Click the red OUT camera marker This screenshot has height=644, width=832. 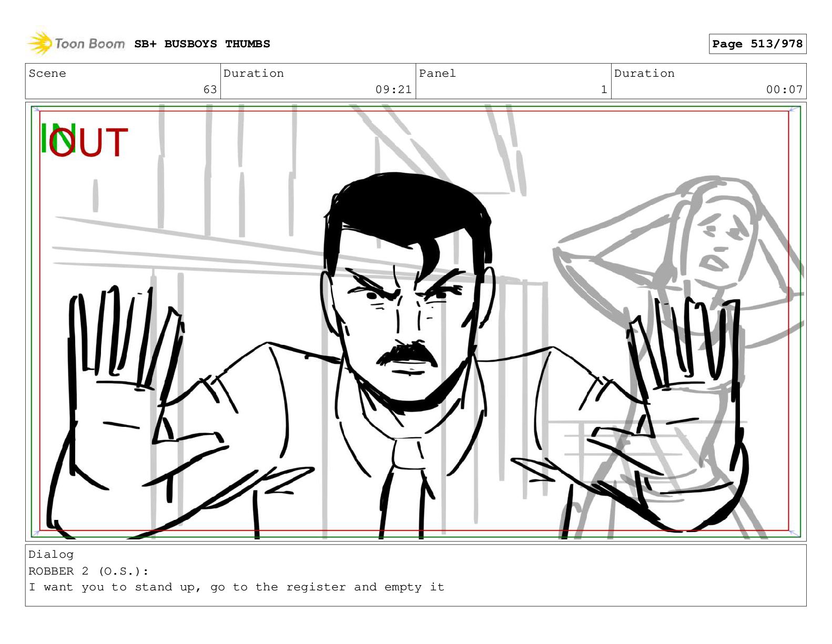click(88, 142)
